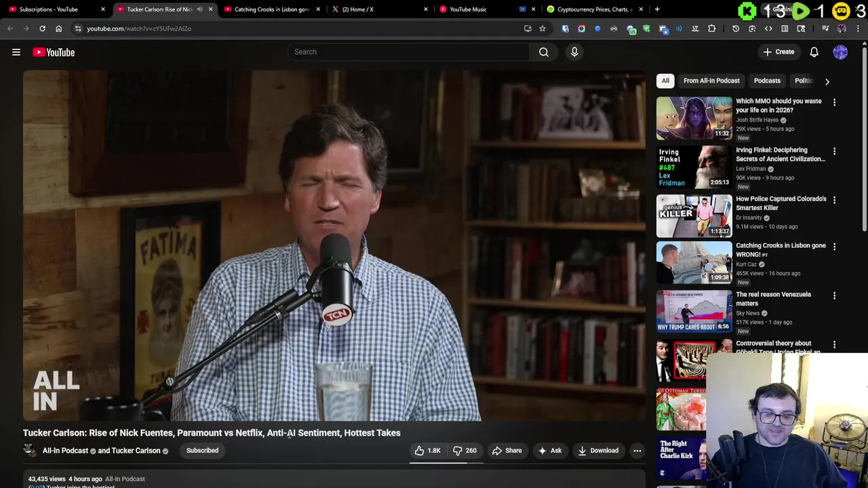The image size is (868, 488).
Task: Open more actions ellipsis below the video
Action: click(x=637, y=451)
